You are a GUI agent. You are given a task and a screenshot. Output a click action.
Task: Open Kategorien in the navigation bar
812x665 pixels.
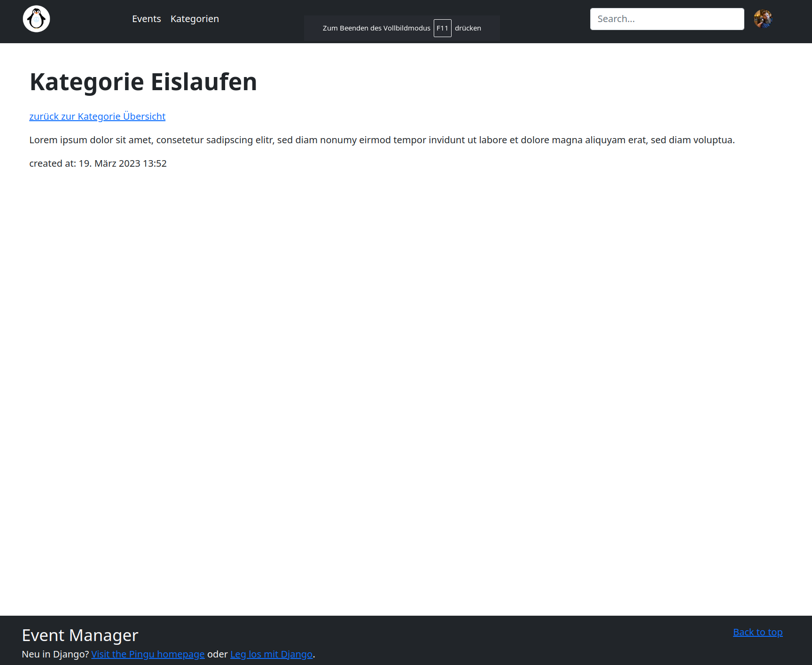click(195, 19)
